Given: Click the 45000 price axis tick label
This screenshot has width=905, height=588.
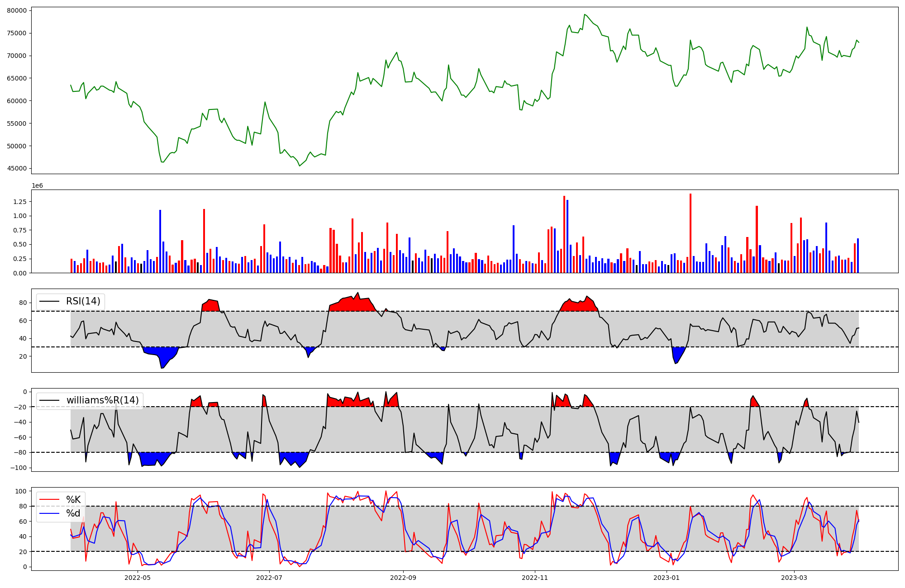Looking at the screenshot, I should pos(17,169).
